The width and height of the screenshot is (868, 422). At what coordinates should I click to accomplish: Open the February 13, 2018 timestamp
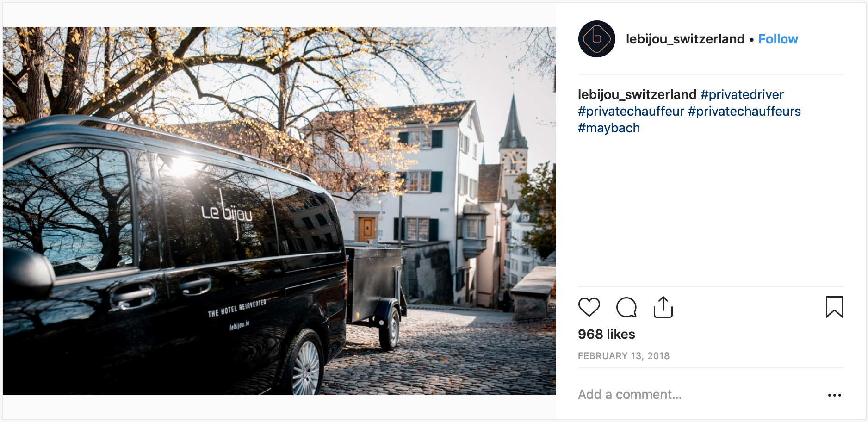(624, 356)
